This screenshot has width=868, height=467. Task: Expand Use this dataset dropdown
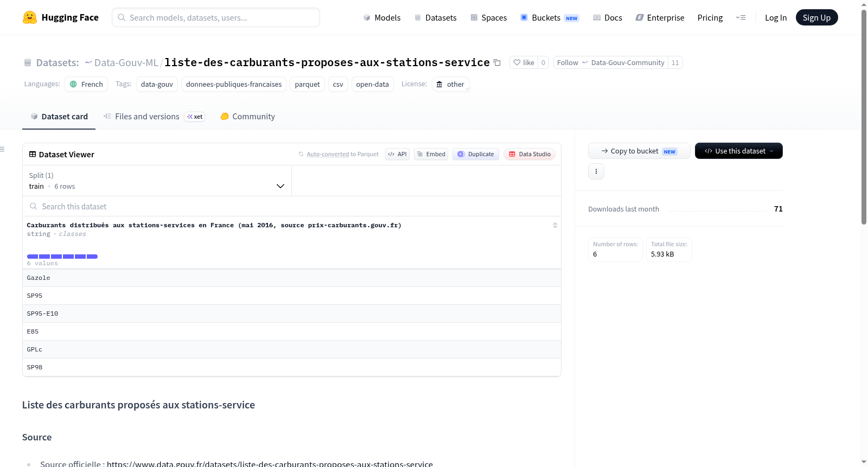[x=739, y=151]
